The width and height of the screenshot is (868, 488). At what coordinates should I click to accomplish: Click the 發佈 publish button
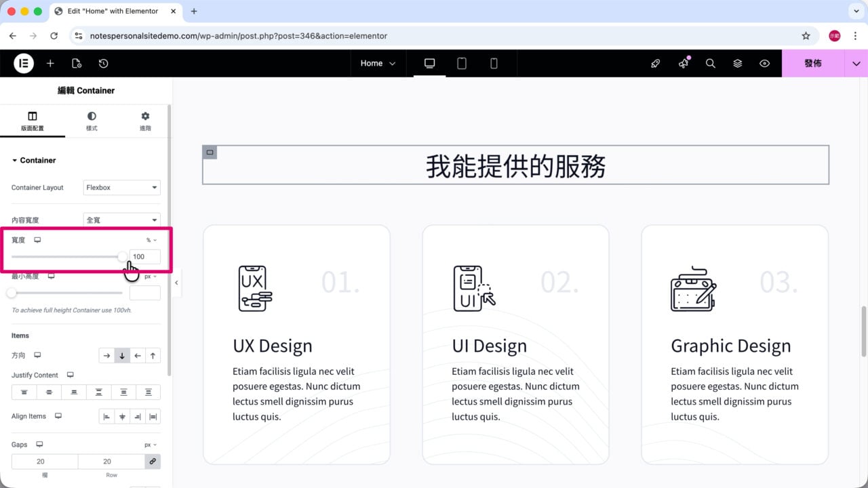coord(813,63)
